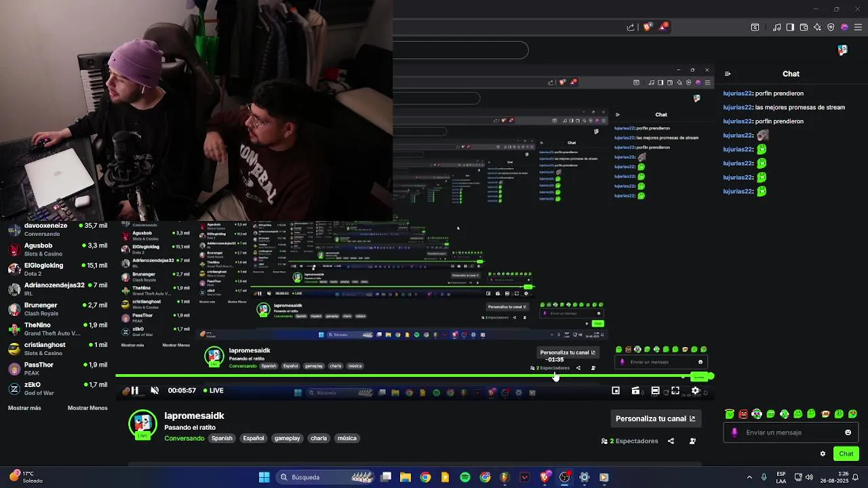The width and height of the screenshot is (868, 488).
Task: Open PassThor PEAK channel in sidebar
Action: tap(58, 369)
